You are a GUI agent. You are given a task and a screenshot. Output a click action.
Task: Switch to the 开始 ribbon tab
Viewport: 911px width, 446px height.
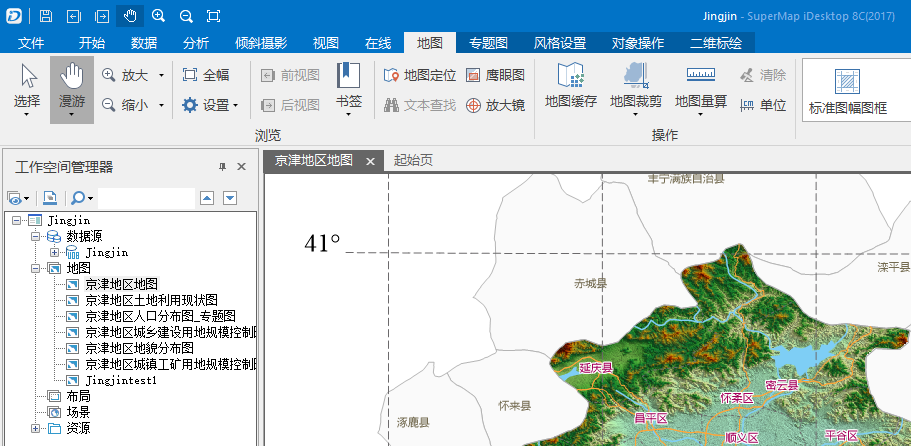pos(92,42)
